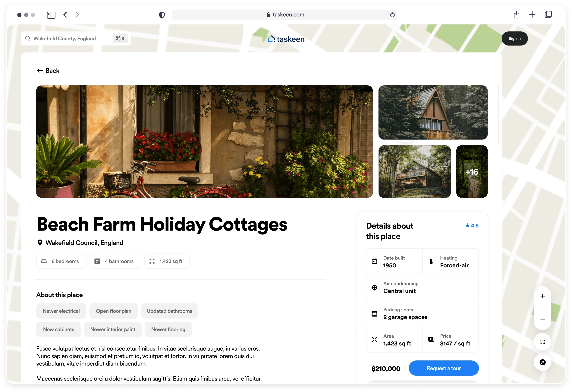The height and width of the screenshot is (392, 572).
Task: Open the browser share icon
Action: (516, 14)
